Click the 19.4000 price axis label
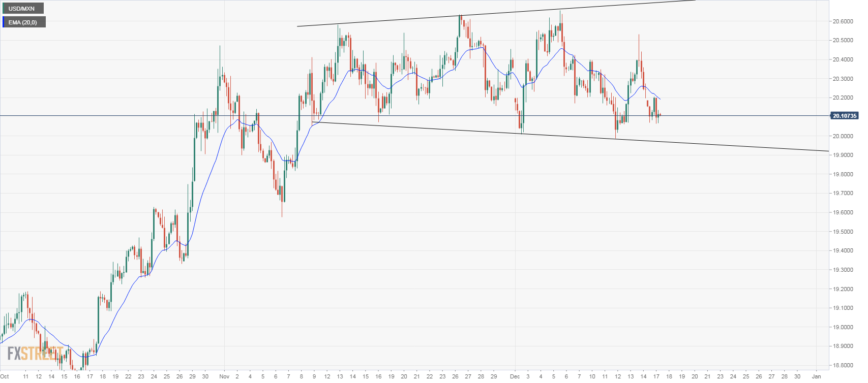The image size is (868, 383). coord(843,250)
